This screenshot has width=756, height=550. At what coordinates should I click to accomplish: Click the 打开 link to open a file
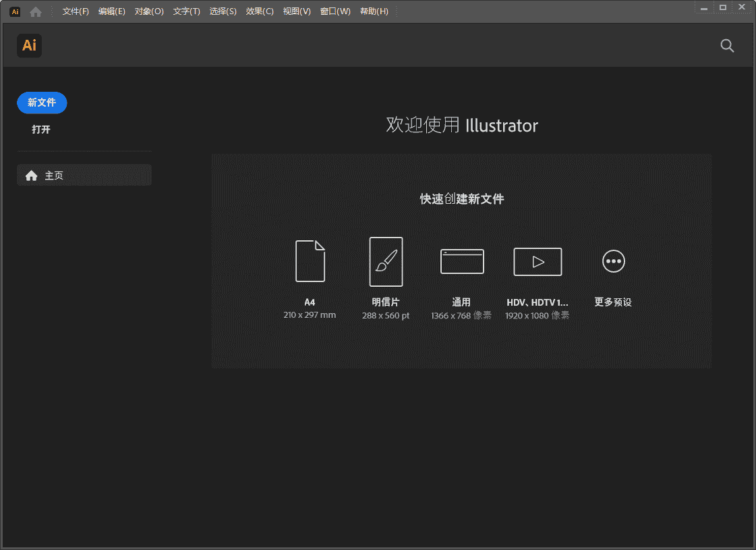coord(40,129)
